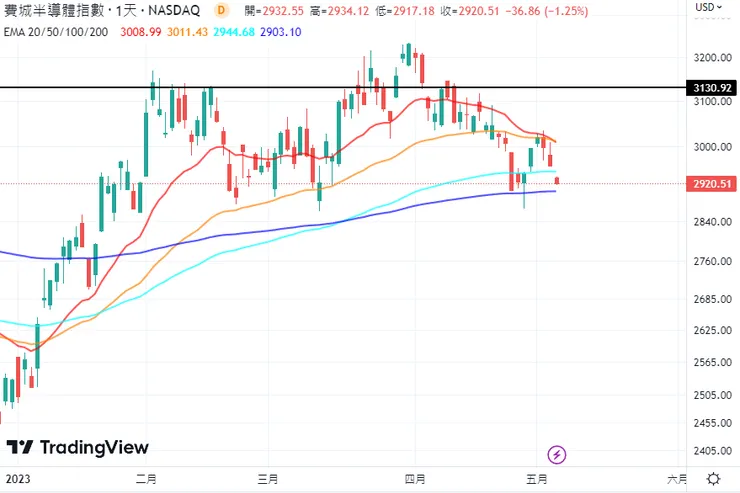Click the open value 2932.55

coord(283,10)
